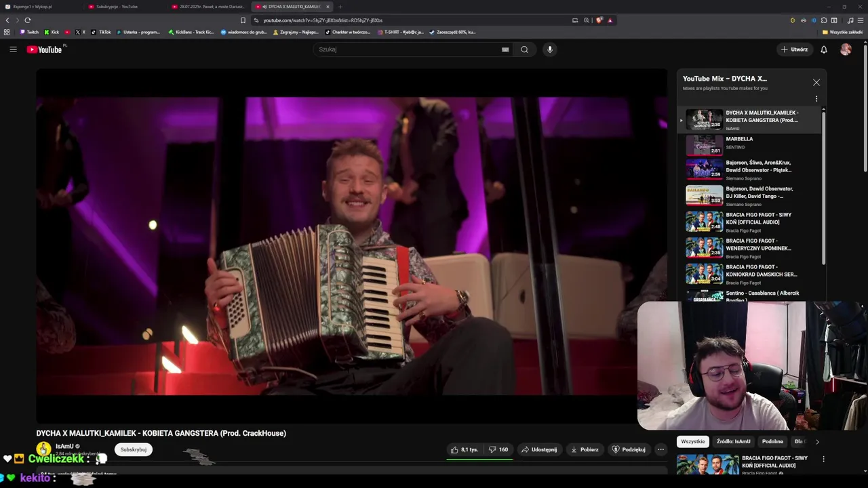Click the playlist panel scrollbar

pyautogui.click(x=824, y=188)
